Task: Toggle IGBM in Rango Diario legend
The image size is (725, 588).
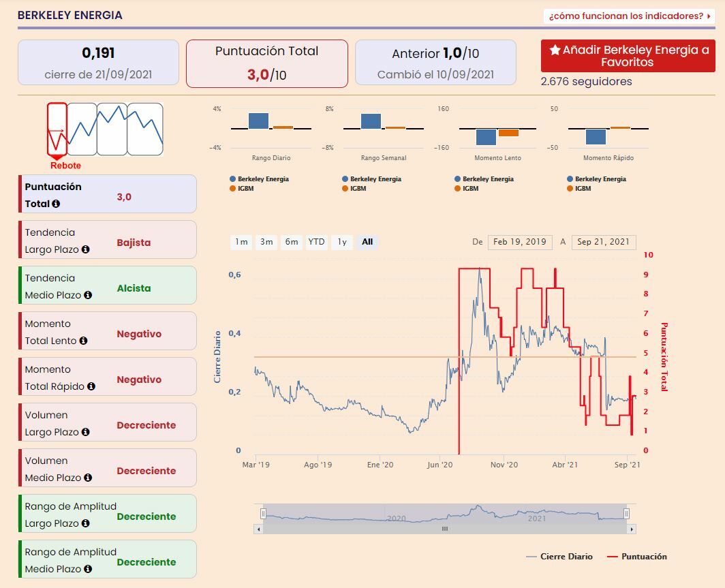Action: [242, 189]
